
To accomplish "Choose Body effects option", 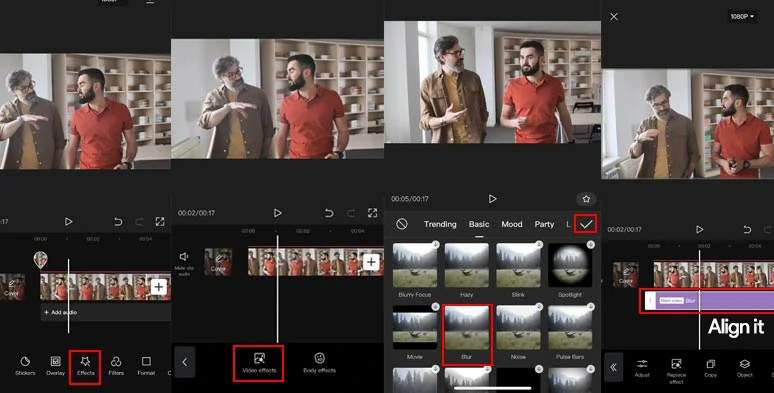I will [319, 363].
